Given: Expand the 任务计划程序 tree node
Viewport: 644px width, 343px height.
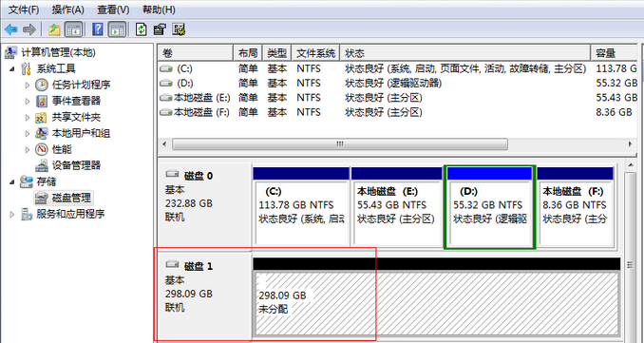Looking at the screenshot, I should pos(28,85).
